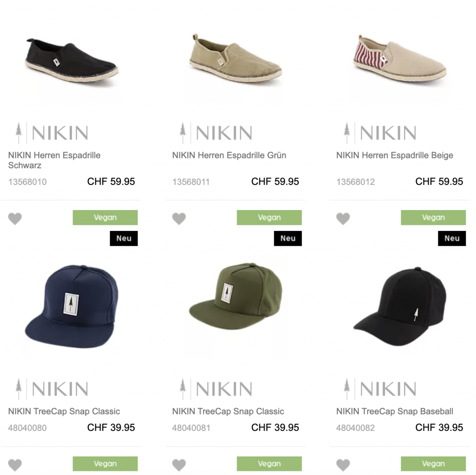476x475 pixels.
Task: Click NIKIN brand logo above Espadrille Grün
Action: (215, 133)
